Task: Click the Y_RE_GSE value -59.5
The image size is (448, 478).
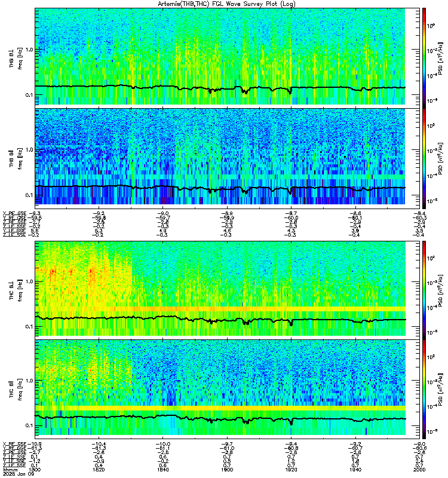Action: (x=34, y=218)
